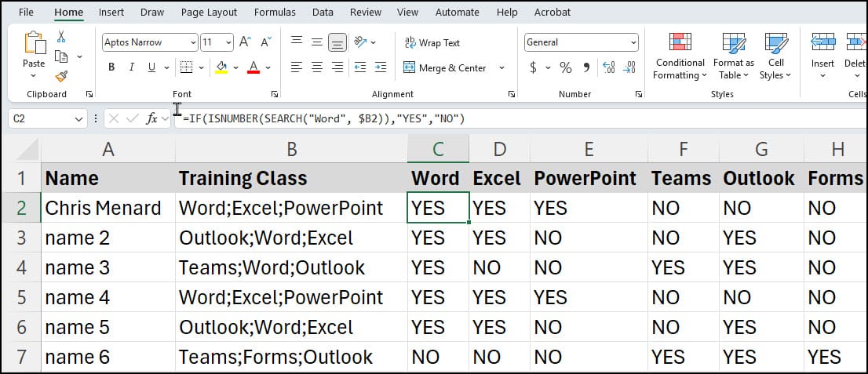Image resolution: width=868 pixels, height=374 pixels.
Task: Open Format as Table gallery
Action: point(734,56)
